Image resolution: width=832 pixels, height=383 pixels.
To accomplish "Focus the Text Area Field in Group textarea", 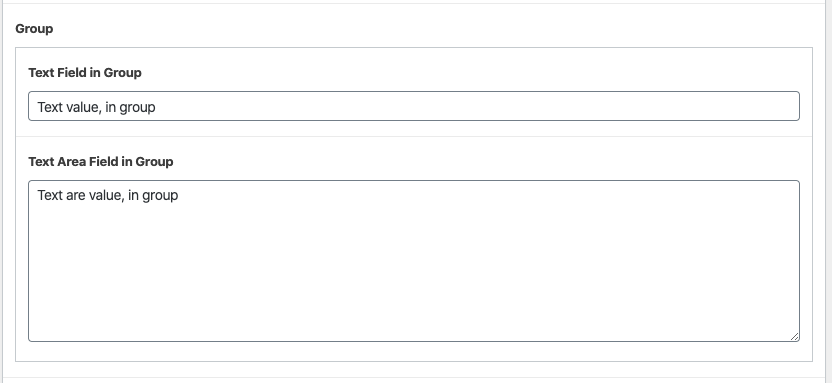I will (x=414, y=261).
